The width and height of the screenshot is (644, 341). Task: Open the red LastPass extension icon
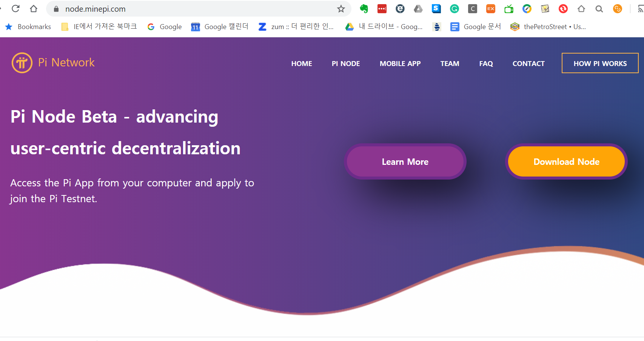[x=382, y=9]
